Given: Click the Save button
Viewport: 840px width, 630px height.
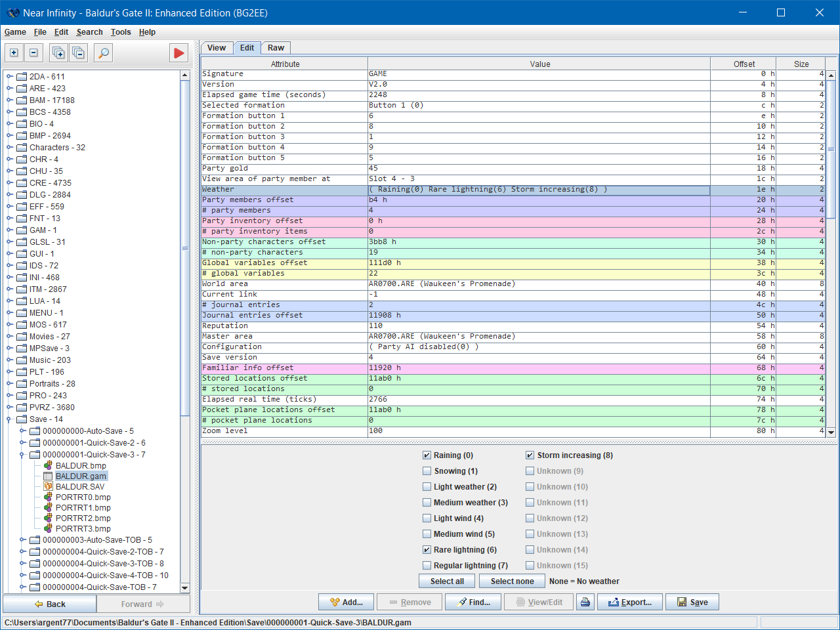Looking at the screenshot, I should pos(692,602).
